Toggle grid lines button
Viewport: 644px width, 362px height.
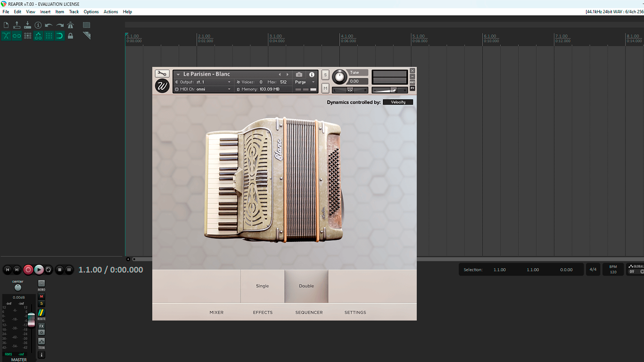[x=49, y=36]
